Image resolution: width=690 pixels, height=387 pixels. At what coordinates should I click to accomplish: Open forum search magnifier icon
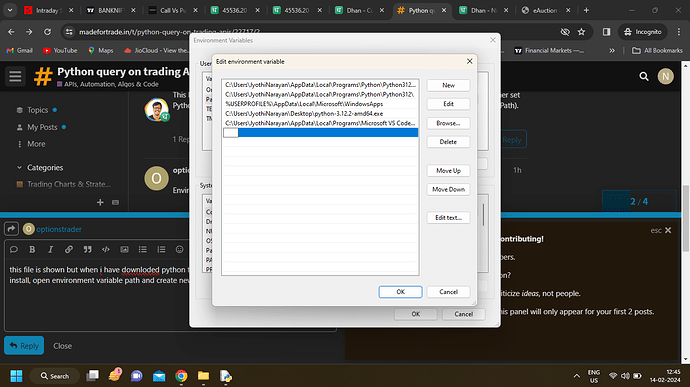644,77
